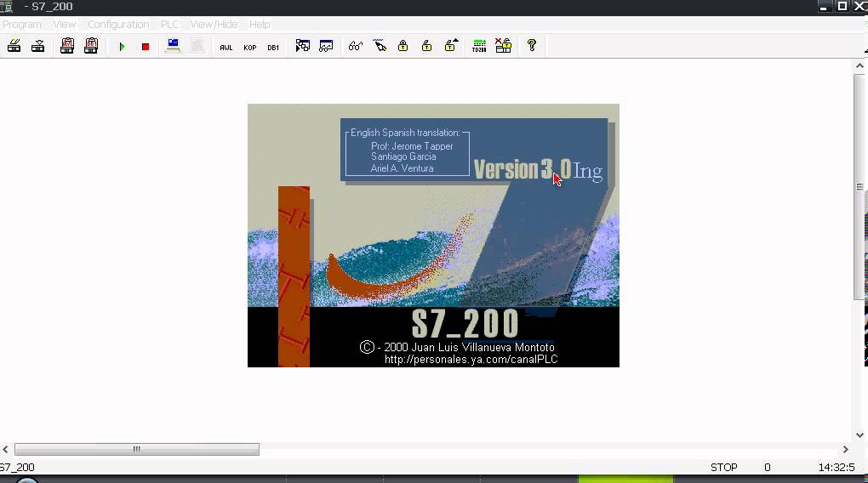The image size is (868, 483).
Task: Open the Help menu
Action: coord(260,25)
